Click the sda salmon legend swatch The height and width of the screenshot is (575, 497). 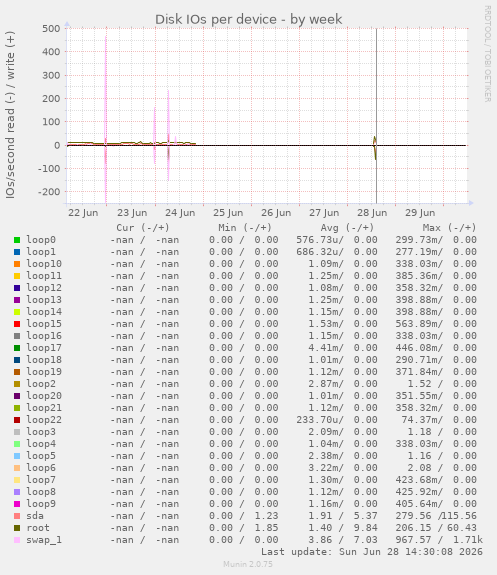[x=17, y=516]
